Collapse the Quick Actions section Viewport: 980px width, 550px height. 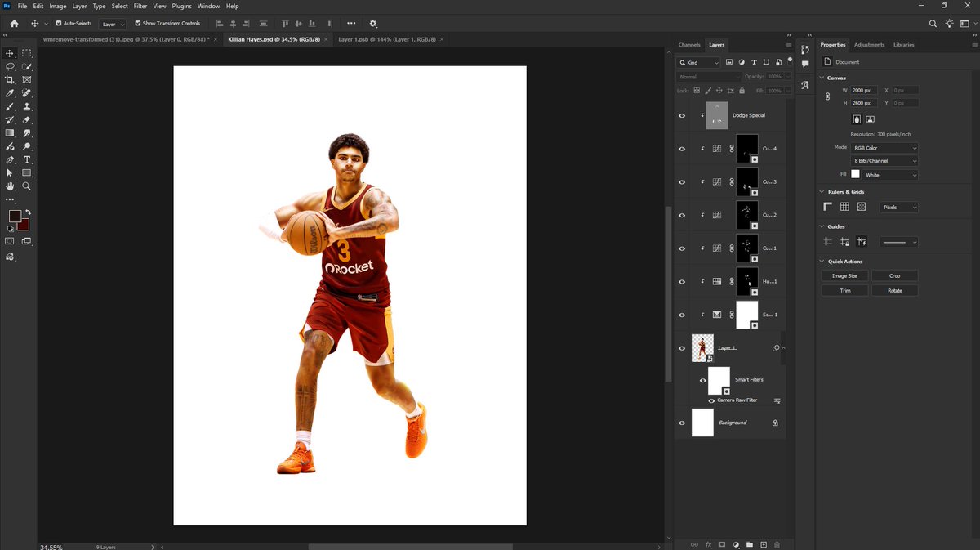click(x=822, y=262)
